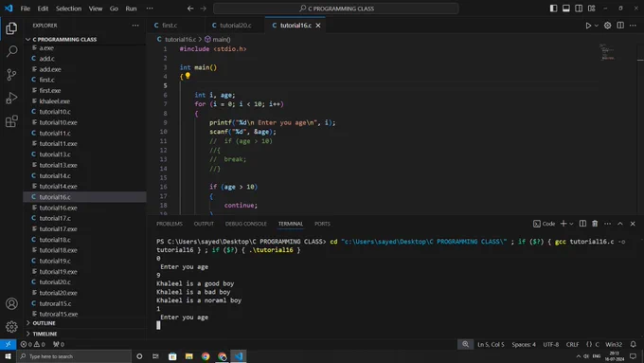Viewport: 644px width, 363px height.
Task: Open the Accounts menu icon
Action: (11, 303)
